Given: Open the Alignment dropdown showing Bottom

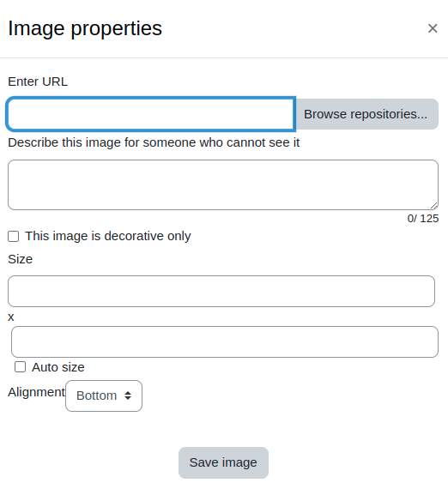Looking at the screenshot, I should 104,395.
